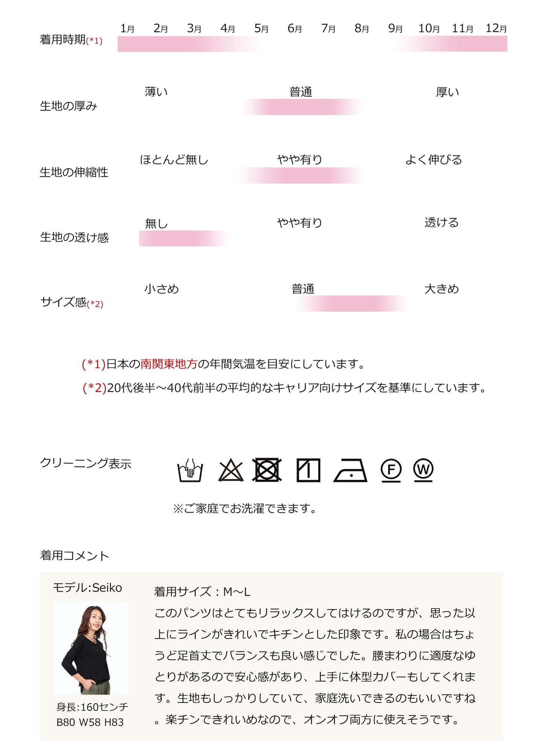Click the pink size feel indicator bar
Image resolution: width=544 pixels, height=756 pixels.
click(x=352, y=303)
